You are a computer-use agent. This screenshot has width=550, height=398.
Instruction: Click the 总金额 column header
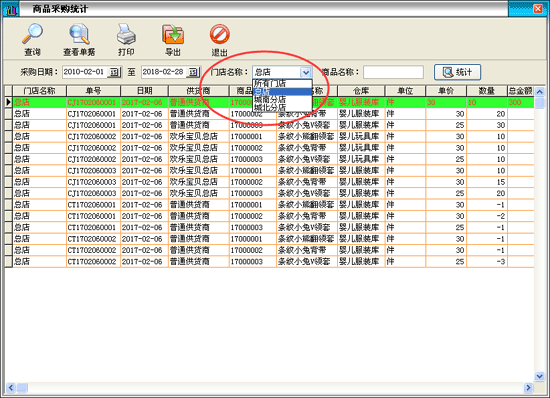point(521,91)
